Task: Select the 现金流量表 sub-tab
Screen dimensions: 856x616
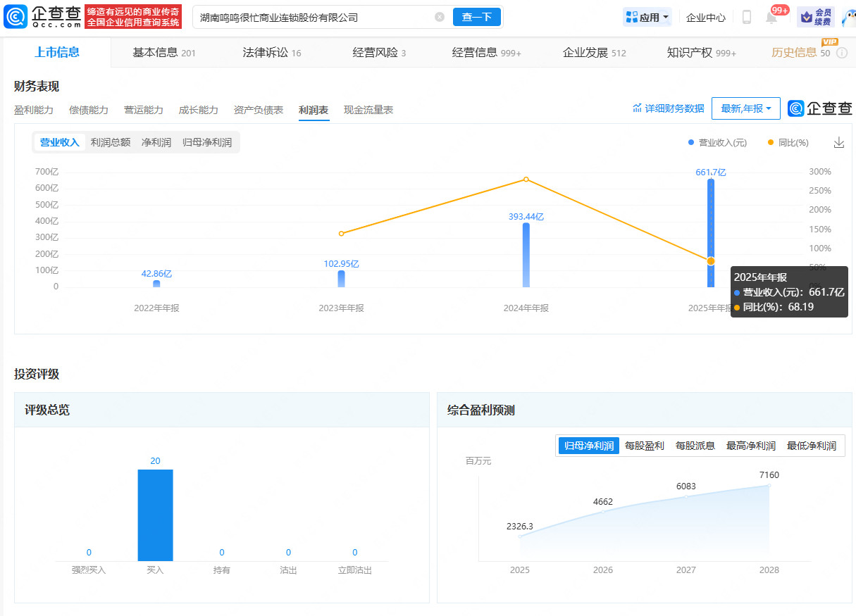Action: [368, 110]
